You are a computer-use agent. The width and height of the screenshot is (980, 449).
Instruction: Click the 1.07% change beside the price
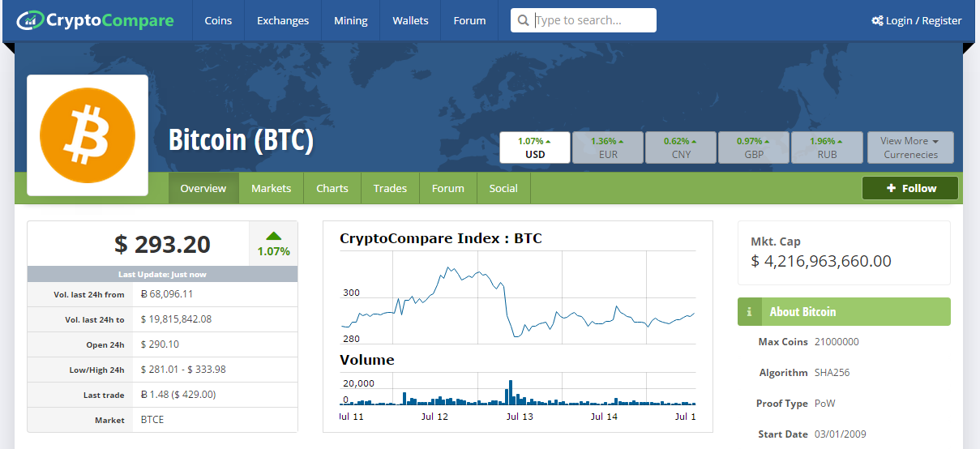coord(273,251)
